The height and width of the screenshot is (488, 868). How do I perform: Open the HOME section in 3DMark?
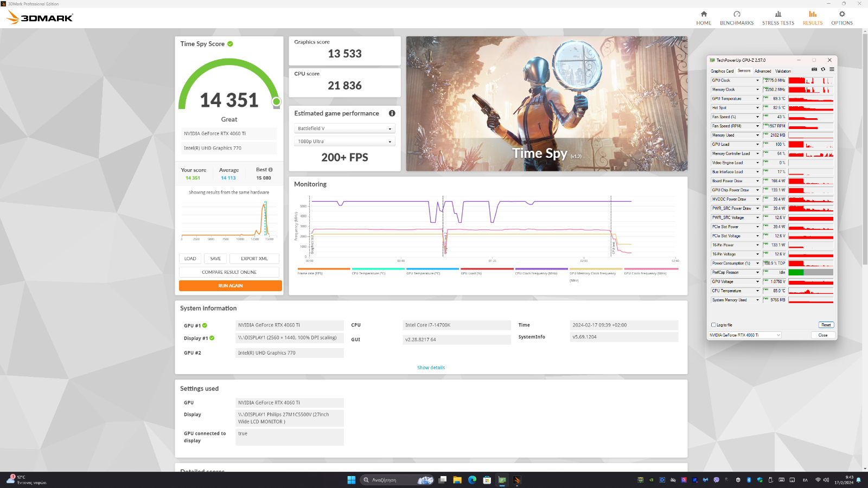click(704, 18)
